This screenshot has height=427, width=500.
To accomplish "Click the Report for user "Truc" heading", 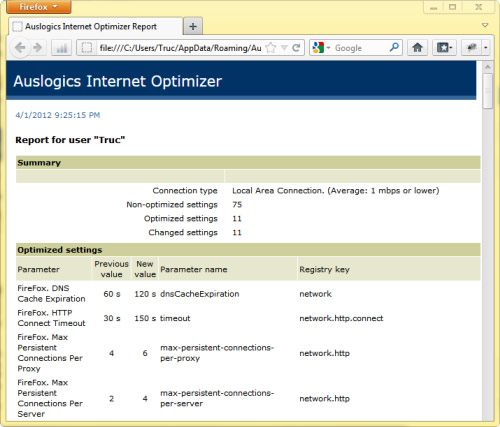I will coord(70,140).
